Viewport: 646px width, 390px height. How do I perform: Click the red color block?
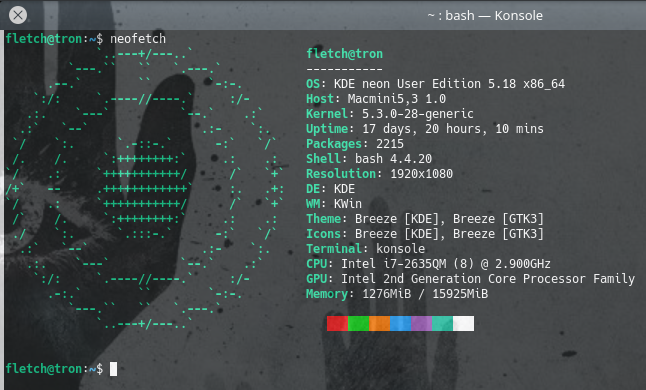click(337, 323)
